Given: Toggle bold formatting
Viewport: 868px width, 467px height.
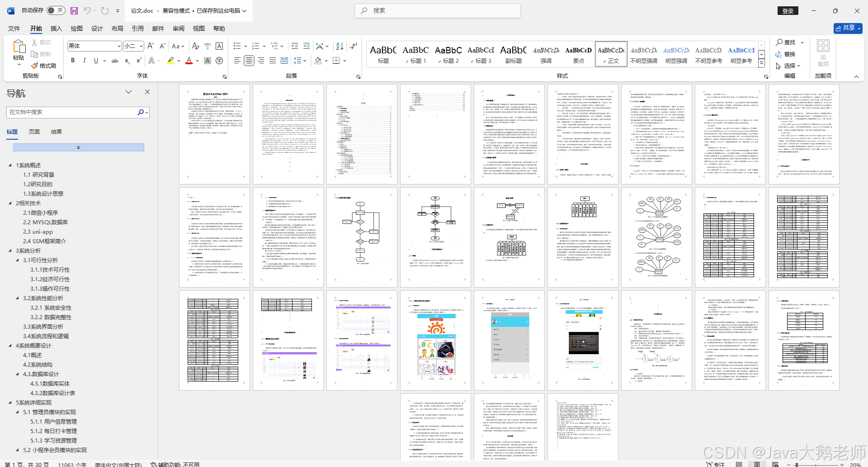Looking at the screenshot, I should pos(72,61).
